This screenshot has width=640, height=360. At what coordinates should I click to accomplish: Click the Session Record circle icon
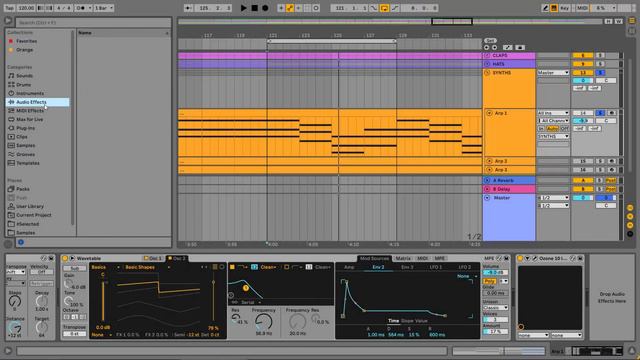point(316,8)
